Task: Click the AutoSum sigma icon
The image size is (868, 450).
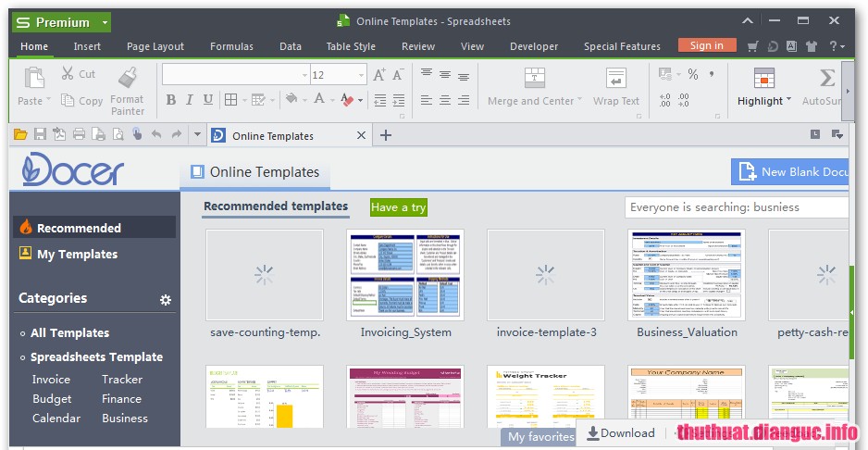Action: pyautogui.click(x=827, y=78)
